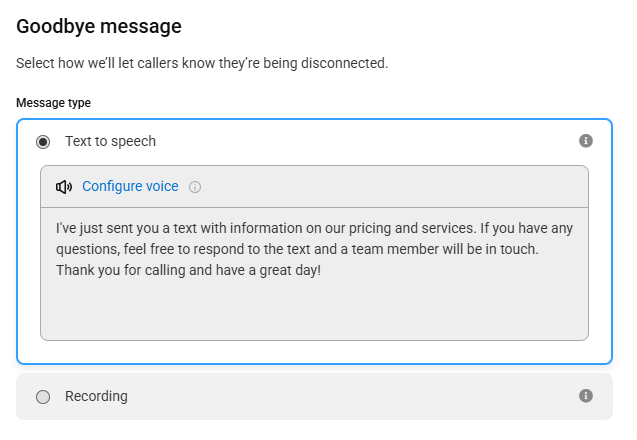Place cursor in 'Thank you for calling' line

(188, 270)
